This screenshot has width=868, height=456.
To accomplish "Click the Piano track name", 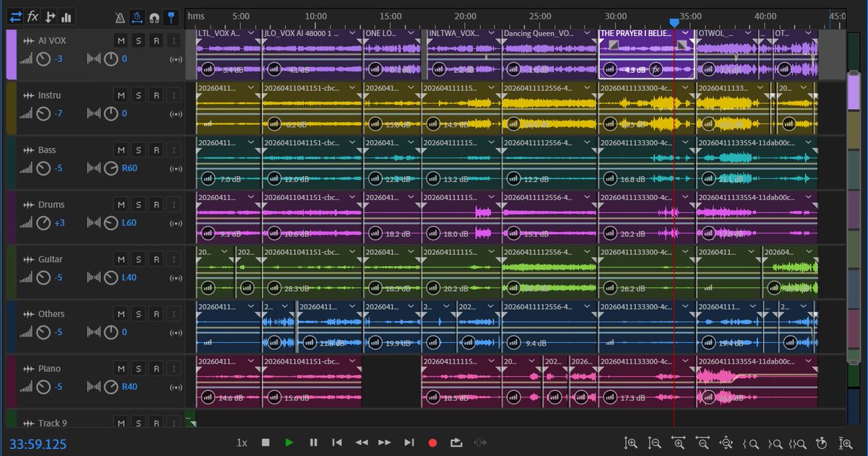I will 50,369.
